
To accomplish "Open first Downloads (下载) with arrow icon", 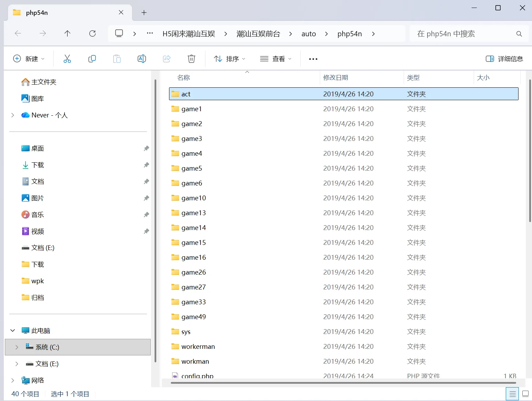I will (33, 165).
